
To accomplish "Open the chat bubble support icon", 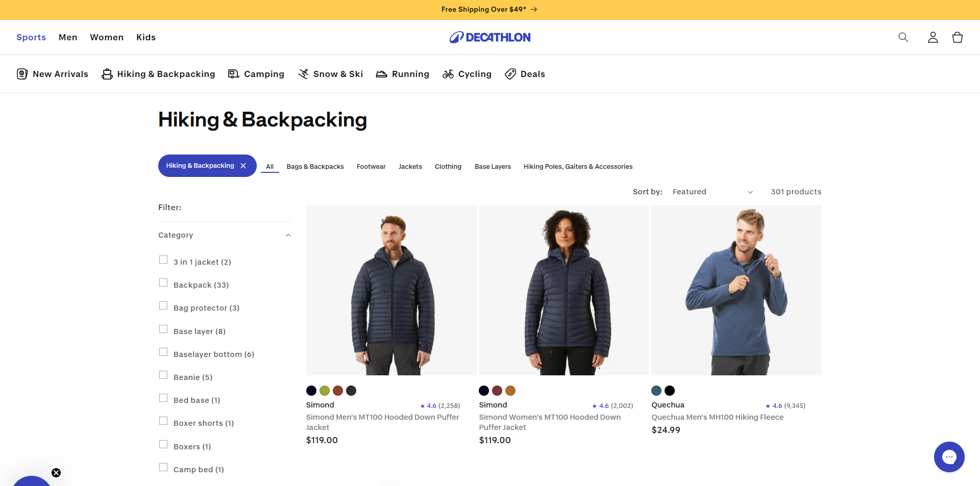I will pos(948,456).
